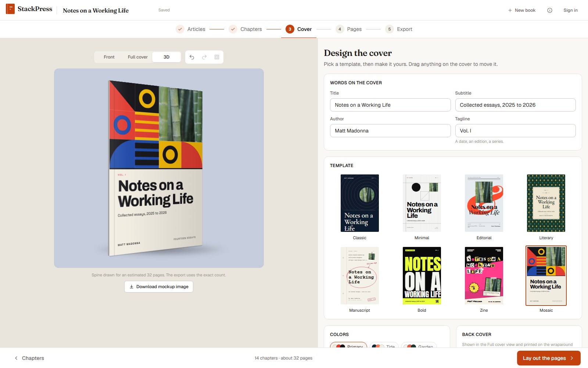Click the '14 chapters · about 32 pages' text

283,358
